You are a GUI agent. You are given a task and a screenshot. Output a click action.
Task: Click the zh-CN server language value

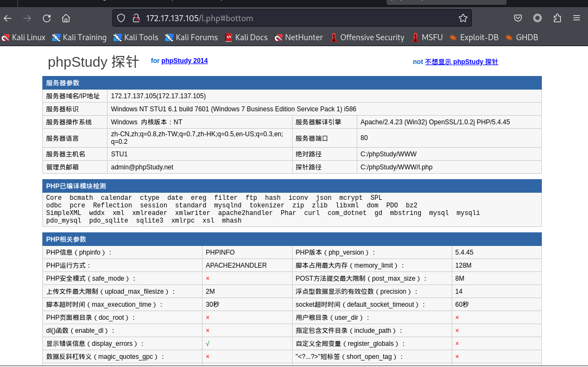click(197, 137)
